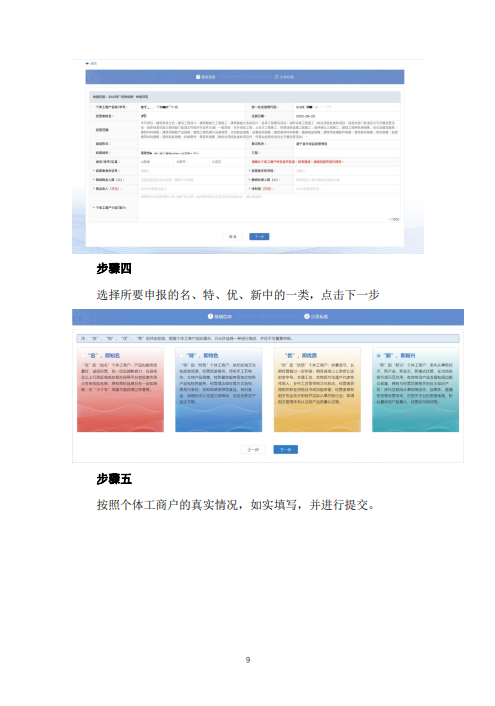Screen dimensions: 495x706
Task: Select step 2 circle in upper form header
Action: (277, 77)
